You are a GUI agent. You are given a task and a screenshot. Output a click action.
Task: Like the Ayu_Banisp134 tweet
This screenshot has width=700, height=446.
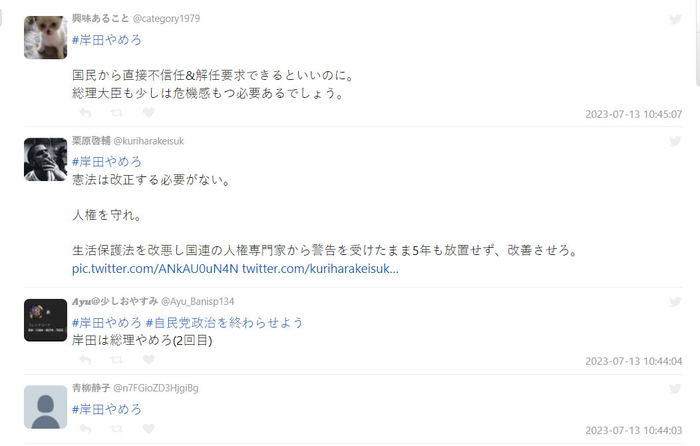(x=148, y=359)
